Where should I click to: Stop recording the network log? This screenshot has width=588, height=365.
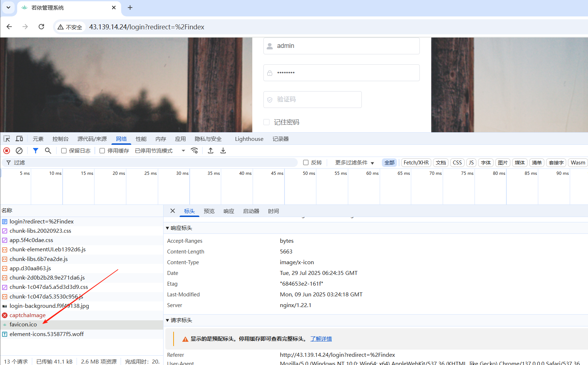6,151
